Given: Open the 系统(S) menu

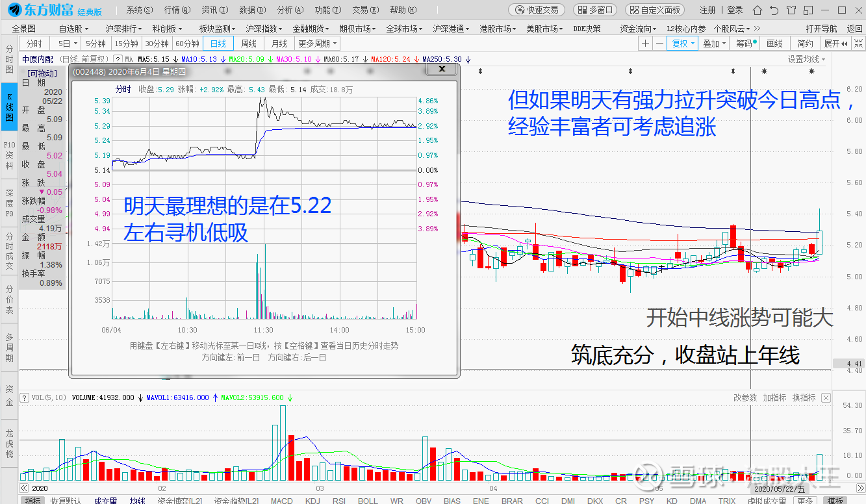Looking at the screenshot, I should (140, 10).
